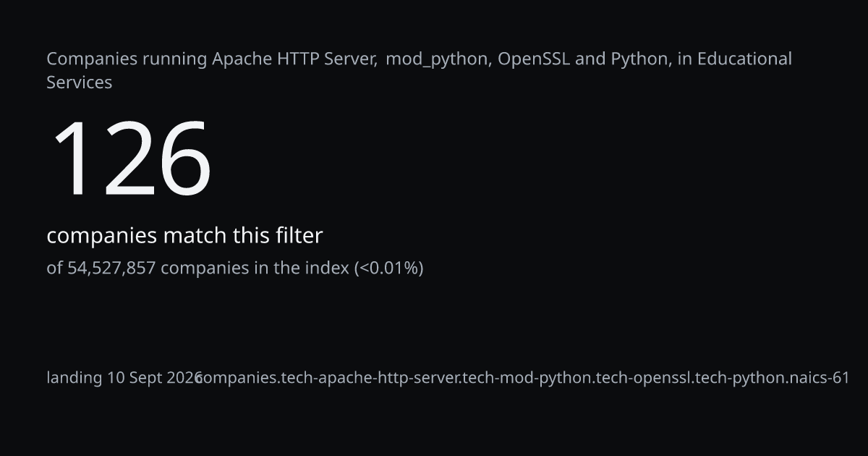Click the "tech-apache-http-server" slug segment

point(371,378)
